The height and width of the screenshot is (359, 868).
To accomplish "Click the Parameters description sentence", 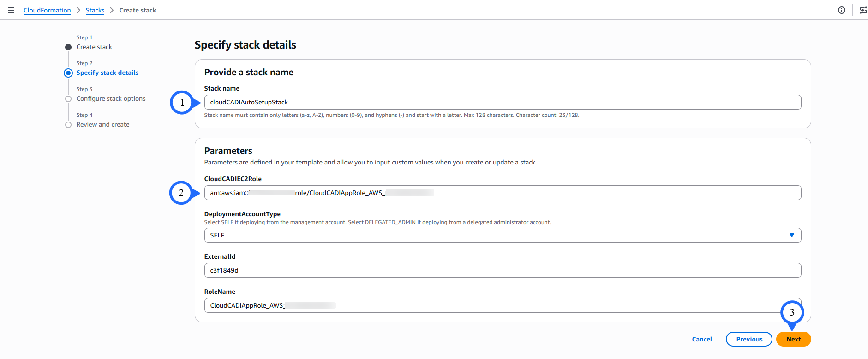I will tap(371, 162).
